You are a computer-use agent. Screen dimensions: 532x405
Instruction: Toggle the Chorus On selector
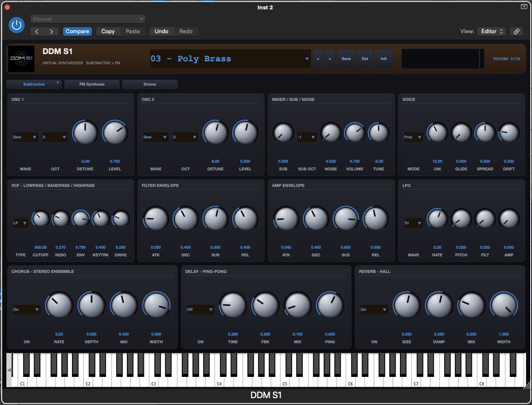(26, 310)
